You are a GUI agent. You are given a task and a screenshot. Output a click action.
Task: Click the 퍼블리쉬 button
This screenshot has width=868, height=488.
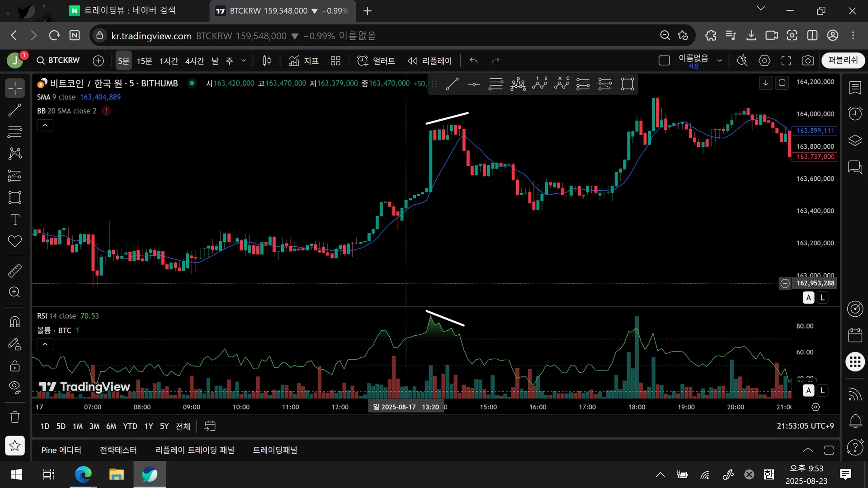843,61
